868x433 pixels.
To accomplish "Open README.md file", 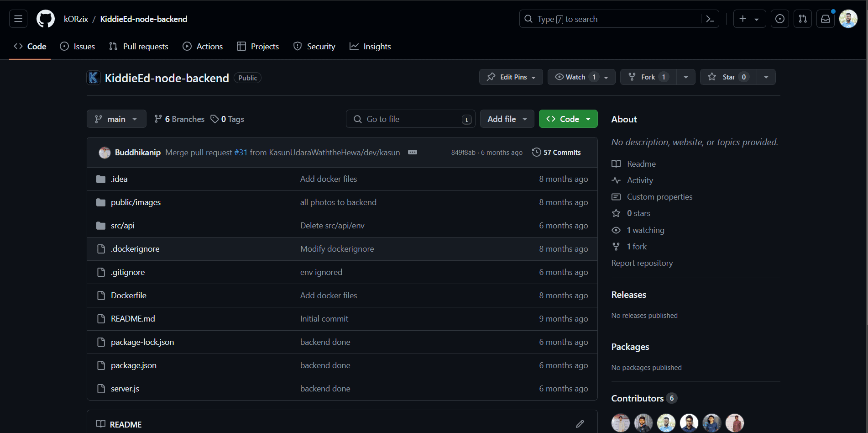I will tap(133, 319).
